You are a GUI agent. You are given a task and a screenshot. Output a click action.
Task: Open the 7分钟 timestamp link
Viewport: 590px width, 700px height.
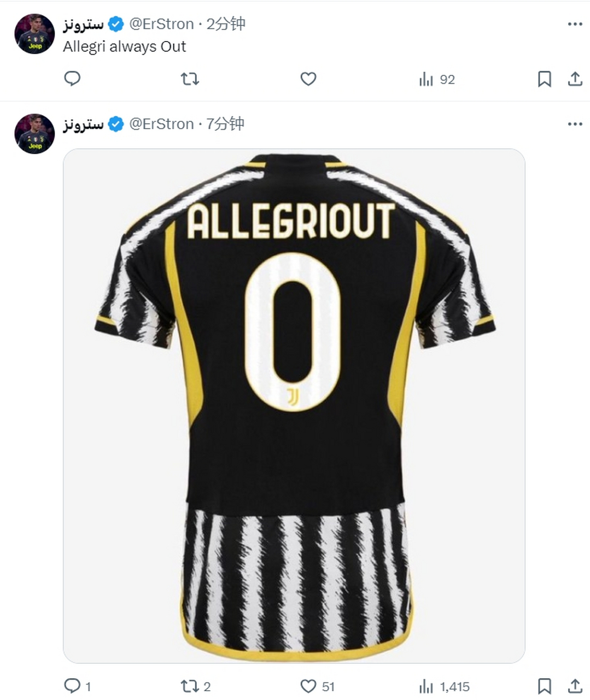(x=225, y=124)
